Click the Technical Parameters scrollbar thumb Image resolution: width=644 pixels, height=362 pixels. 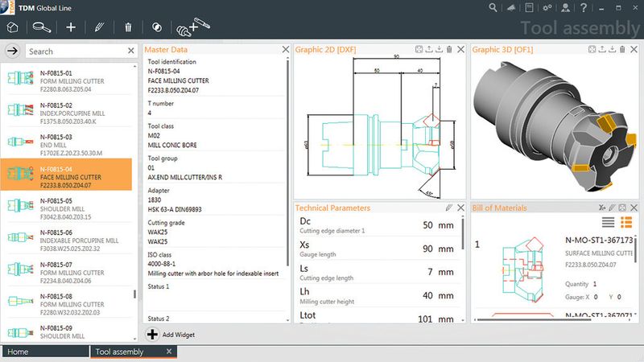tap(463, 233)
